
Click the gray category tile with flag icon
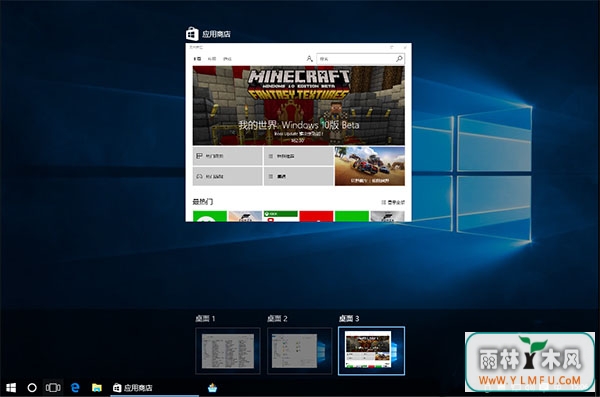(x=228, y=156)
